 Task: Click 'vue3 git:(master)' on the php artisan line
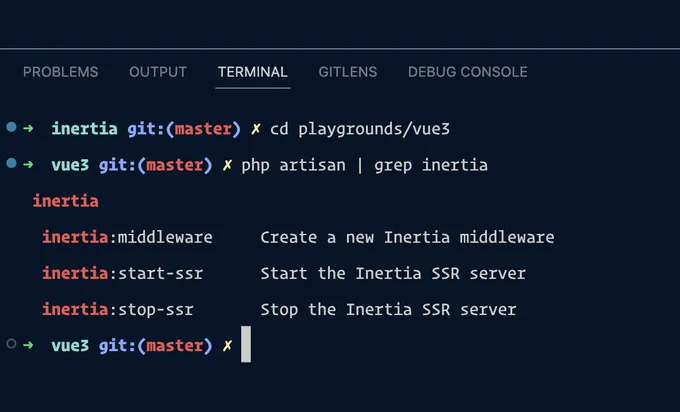(132, 165)
